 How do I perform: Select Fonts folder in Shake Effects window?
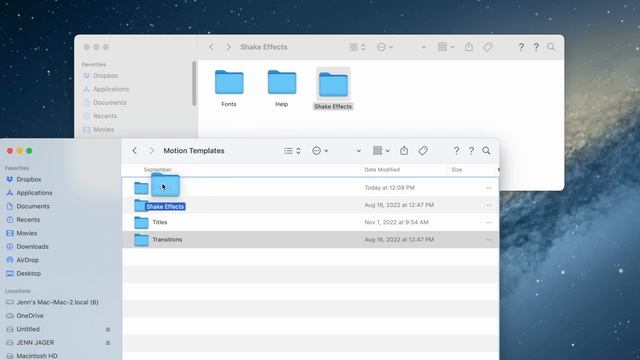[x=229, y=88]
